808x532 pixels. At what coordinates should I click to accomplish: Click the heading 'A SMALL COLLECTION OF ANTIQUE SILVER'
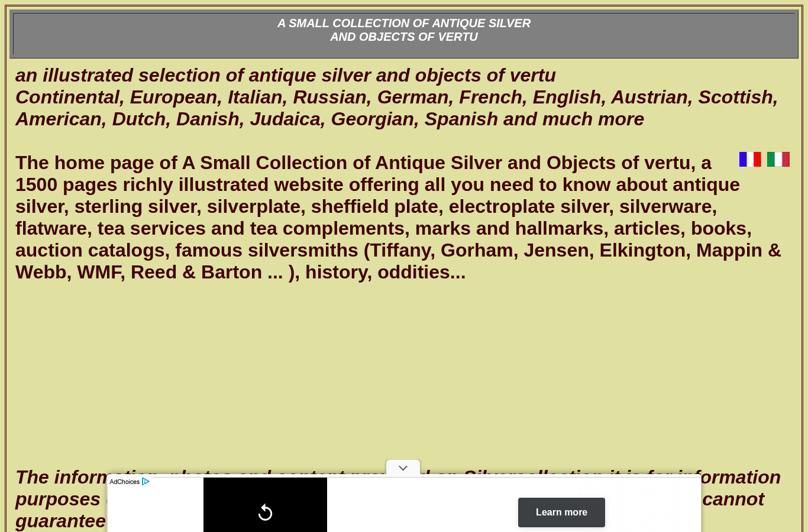(x=404, y=23)
